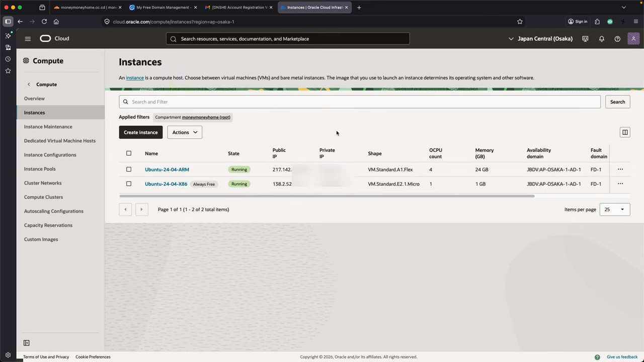Select the Ubuntu-24-04-ARM instance checkbox
The height and width of the screenshot is (362, 644).
click(x=129, y=169)
